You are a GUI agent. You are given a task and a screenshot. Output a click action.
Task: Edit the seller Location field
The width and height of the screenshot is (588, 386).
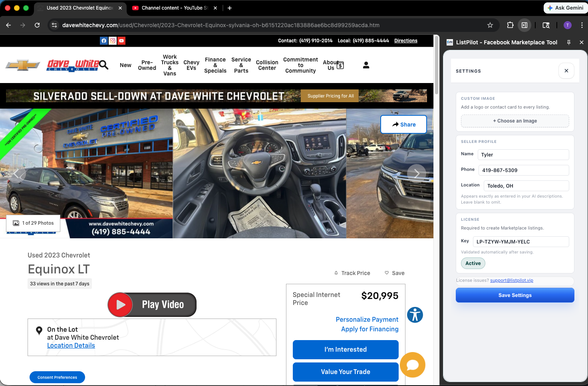(526, 186)
